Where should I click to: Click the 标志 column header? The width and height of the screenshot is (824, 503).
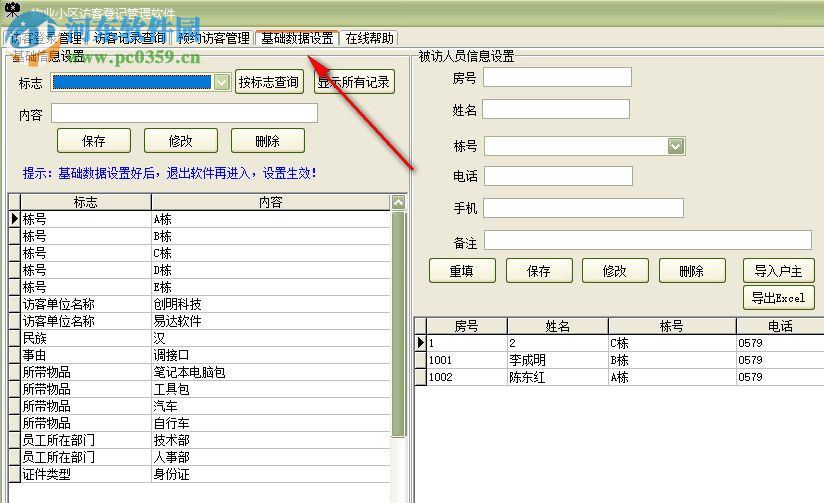86,202
